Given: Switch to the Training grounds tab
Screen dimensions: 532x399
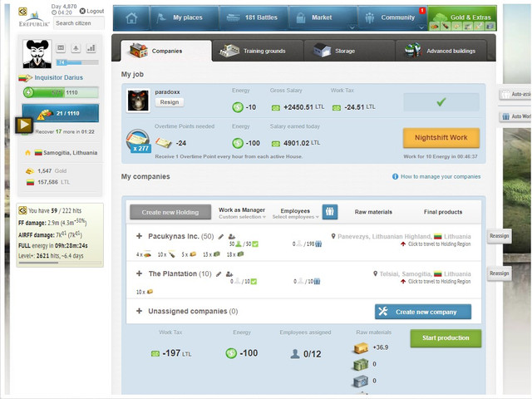Looking at the screenshot, I should [258, 51].
